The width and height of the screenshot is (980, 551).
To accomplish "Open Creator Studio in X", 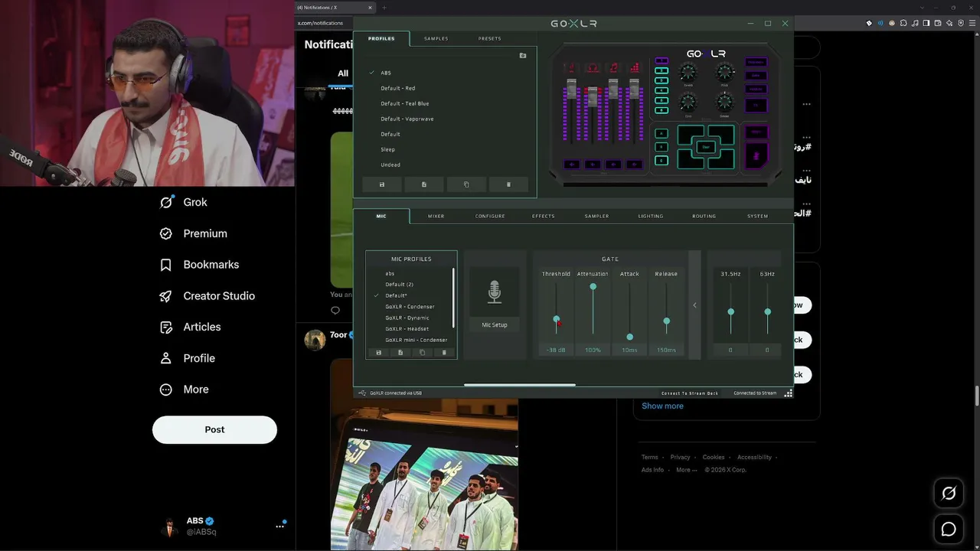I will point(207,296).
